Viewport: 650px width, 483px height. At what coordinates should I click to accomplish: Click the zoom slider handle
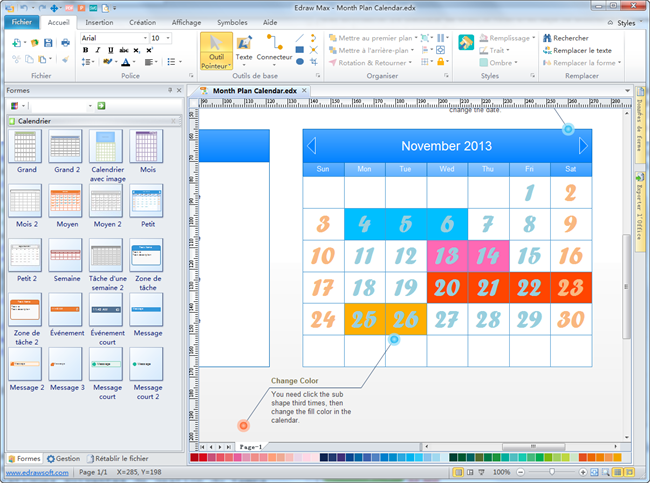pyautogui.click(x=552, y=472)
